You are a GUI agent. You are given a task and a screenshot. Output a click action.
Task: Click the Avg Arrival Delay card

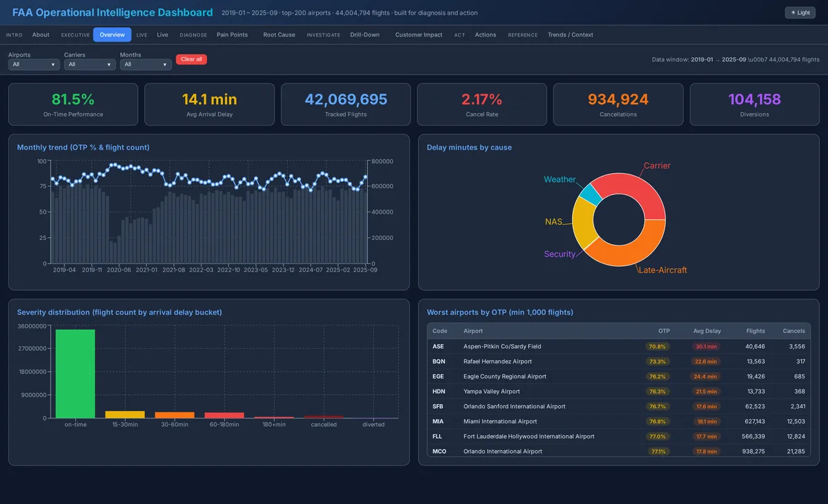(209, 105)
